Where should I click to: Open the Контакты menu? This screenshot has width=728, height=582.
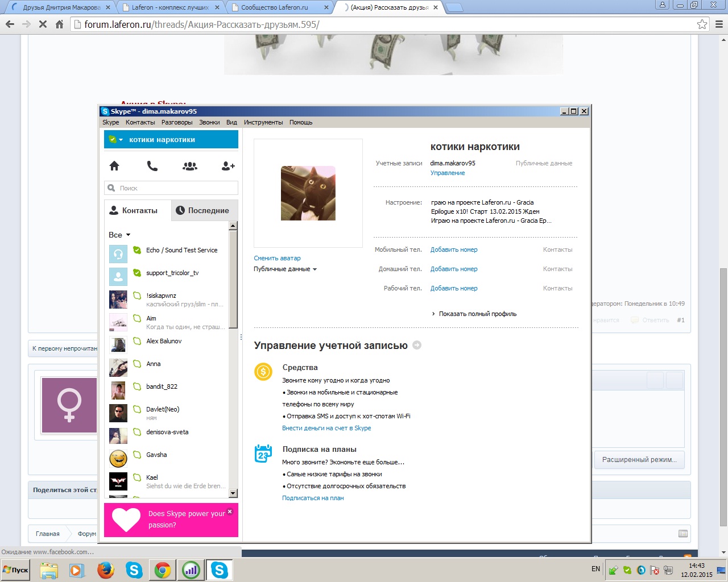tap(140, 122)
